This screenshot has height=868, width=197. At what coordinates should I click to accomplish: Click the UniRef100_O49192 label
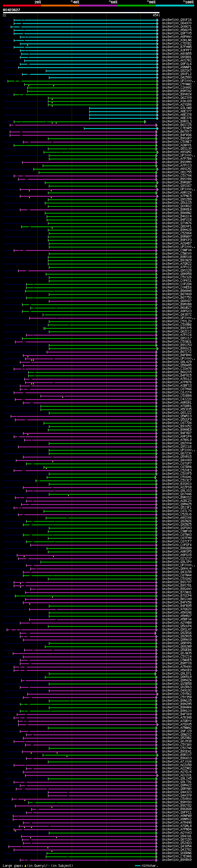177,690
